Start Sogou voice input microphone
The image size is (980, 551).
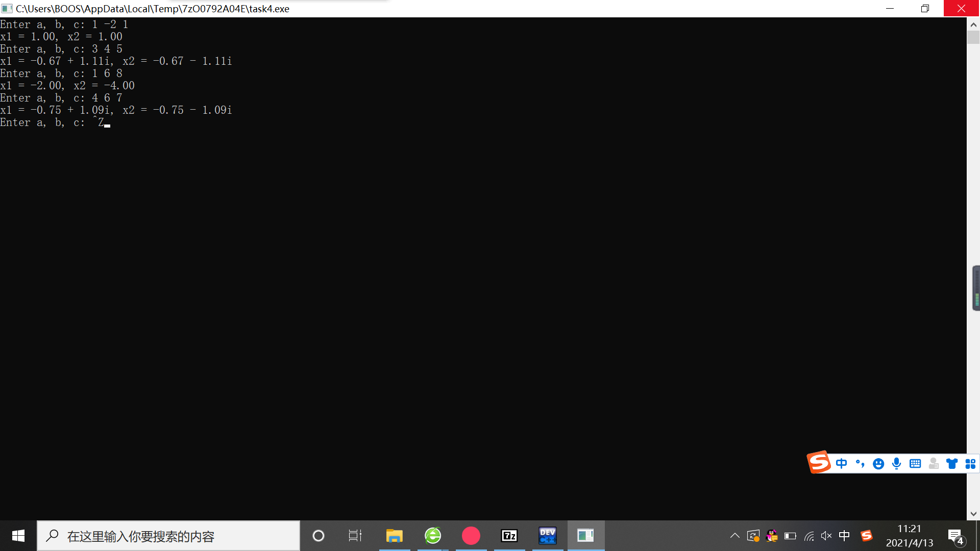tap(896, 463)
